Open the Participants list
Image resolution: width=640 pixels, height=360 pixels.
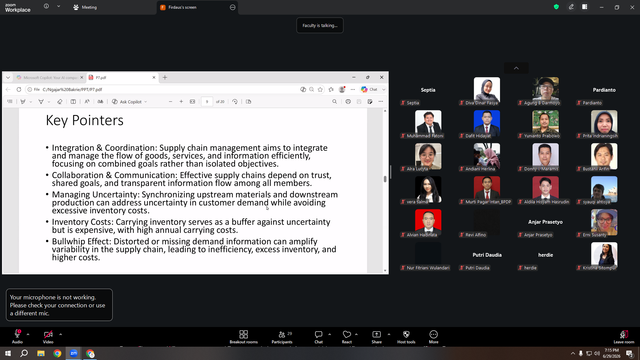point(282,337)
